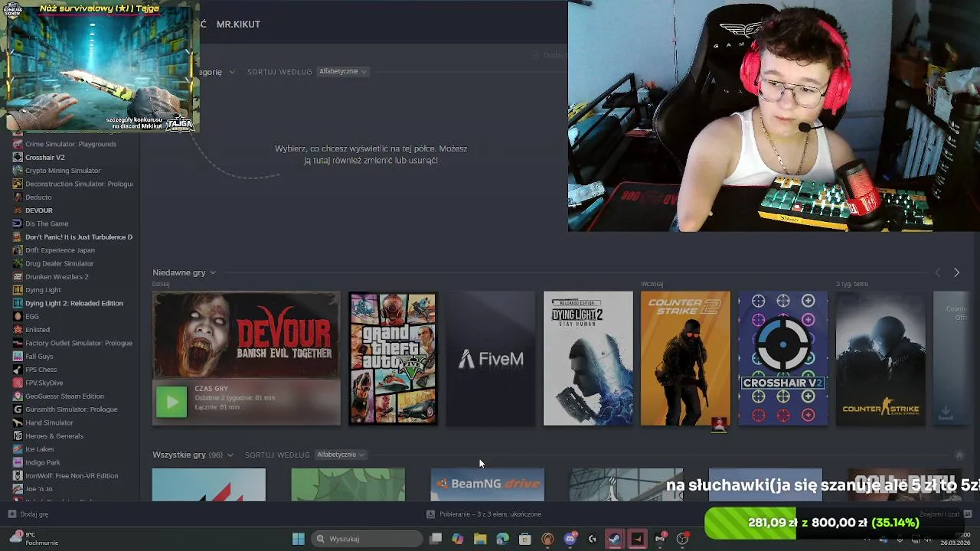Open the Wszystkie gry Alfabetycznie sort dropdown
Image resolution: width=980 pixels, height=551 pixels.
pyautogui.click(x=340, y=455)
